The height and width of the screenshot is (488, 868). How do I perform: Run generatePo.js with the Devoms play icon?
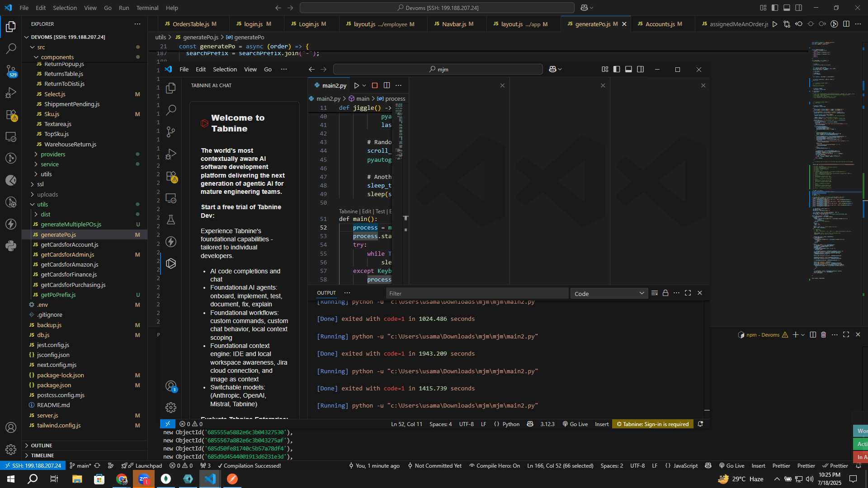click(775, 24)
